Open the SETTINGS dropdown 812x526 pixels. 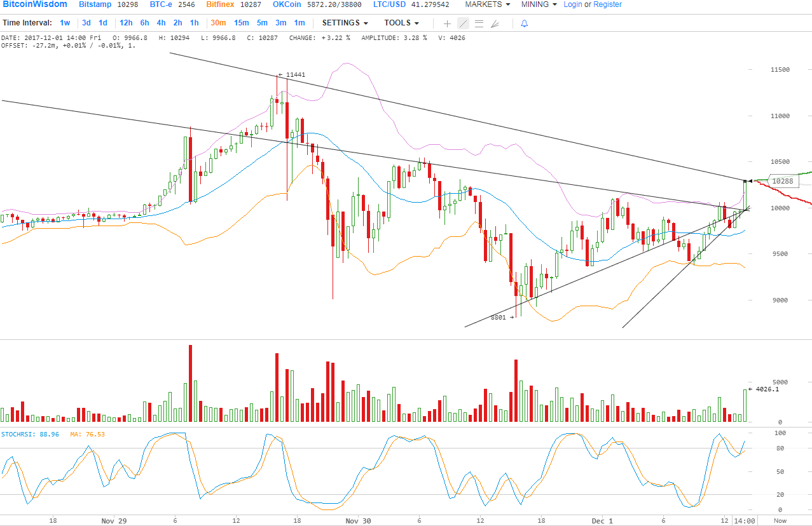coord(345,23)
